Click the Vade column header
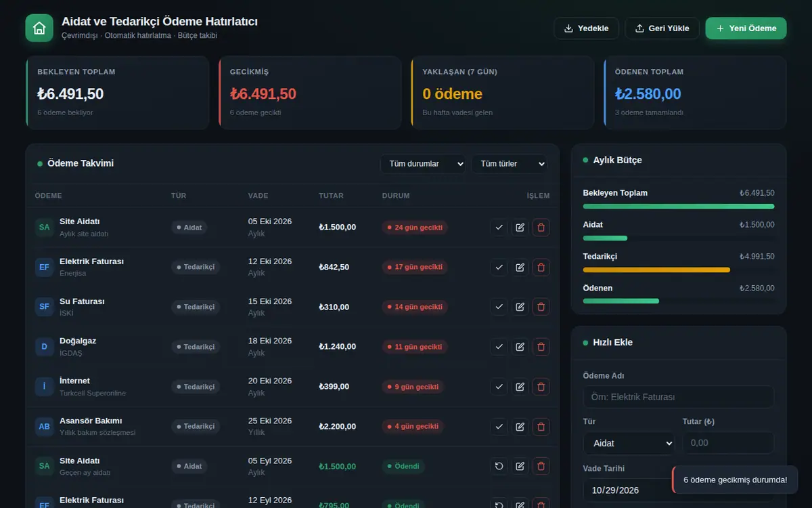812x508 pixels. (x=258, y=196)
